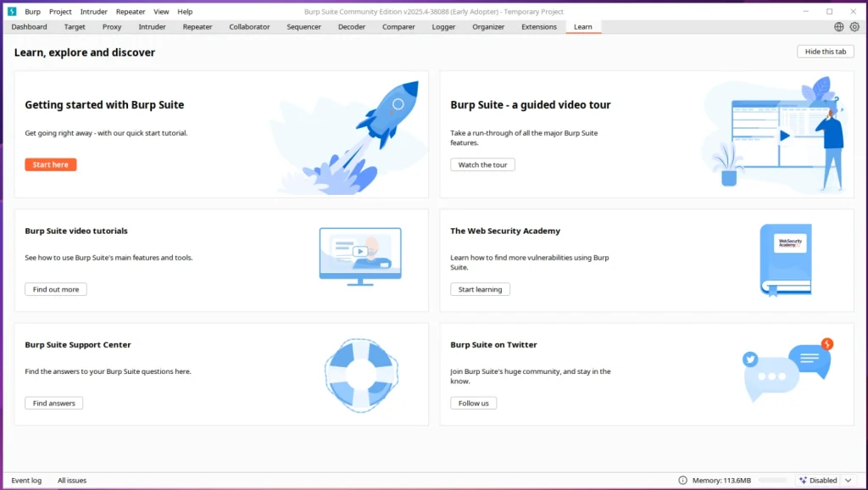Open the Help menu
This screenshot has width=868, height=490.
point(185,12)
